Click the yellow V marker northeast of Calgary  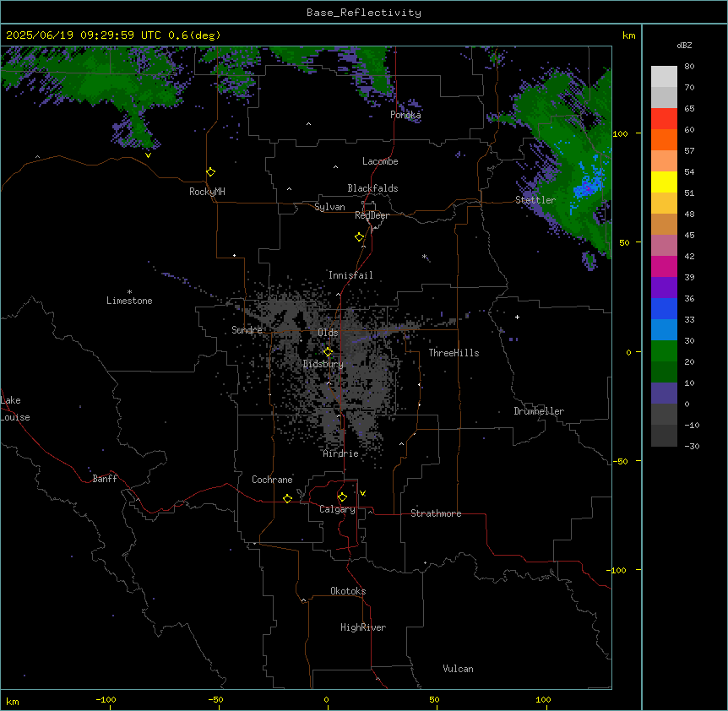363,493
